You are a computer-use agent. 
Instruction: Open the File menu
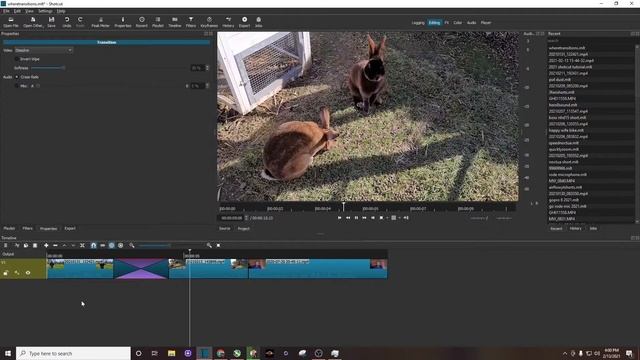[x=6, y=11]
